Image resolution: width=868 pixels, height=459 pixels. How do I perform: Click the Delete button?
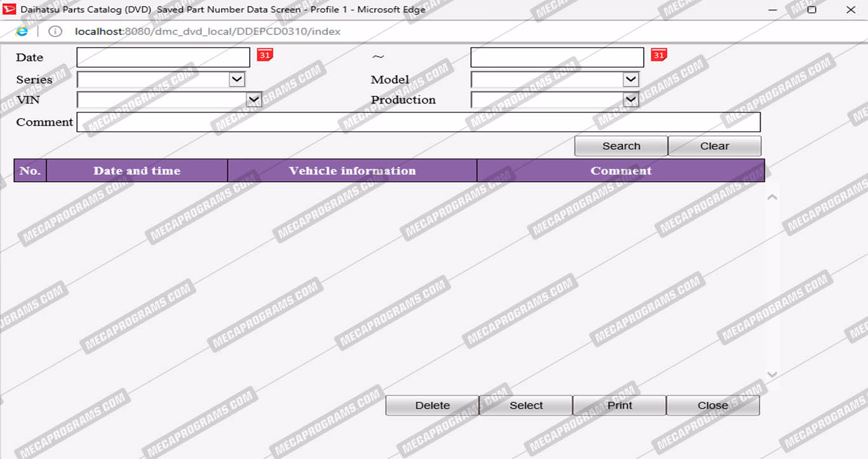[x=432, y=406]
